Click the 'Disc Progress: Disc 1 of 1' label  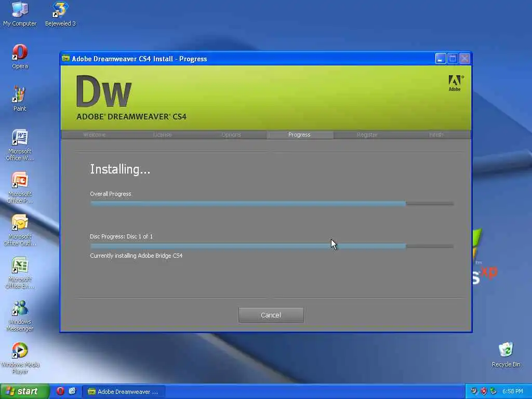[x=121, y=236]
